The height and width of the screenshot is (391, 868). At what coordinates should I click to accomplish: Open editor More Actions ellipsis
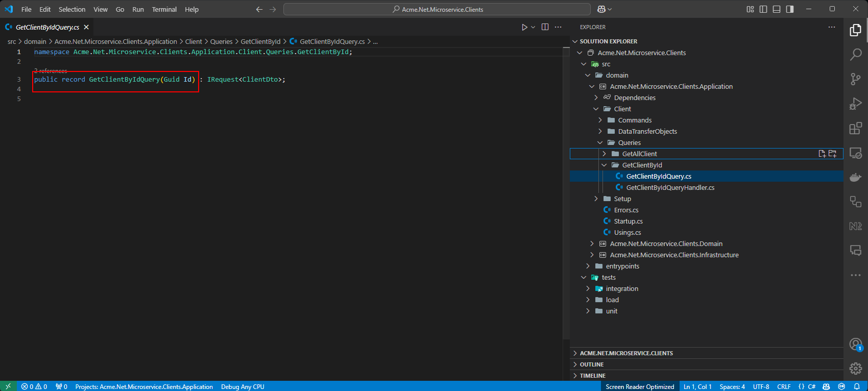[558, 27]
